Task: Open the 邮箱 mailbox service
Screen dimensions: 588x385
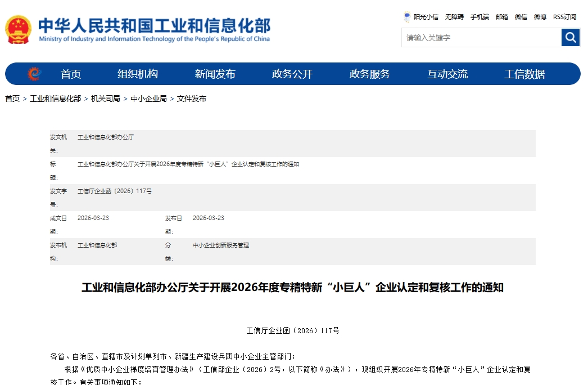Action: pos(499,17)
